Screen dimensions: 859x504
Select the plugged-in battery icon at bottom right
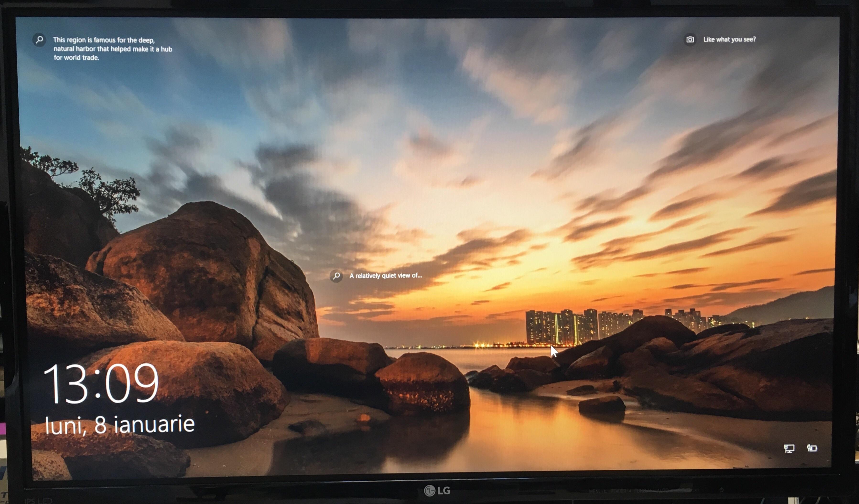click(813, 448)
